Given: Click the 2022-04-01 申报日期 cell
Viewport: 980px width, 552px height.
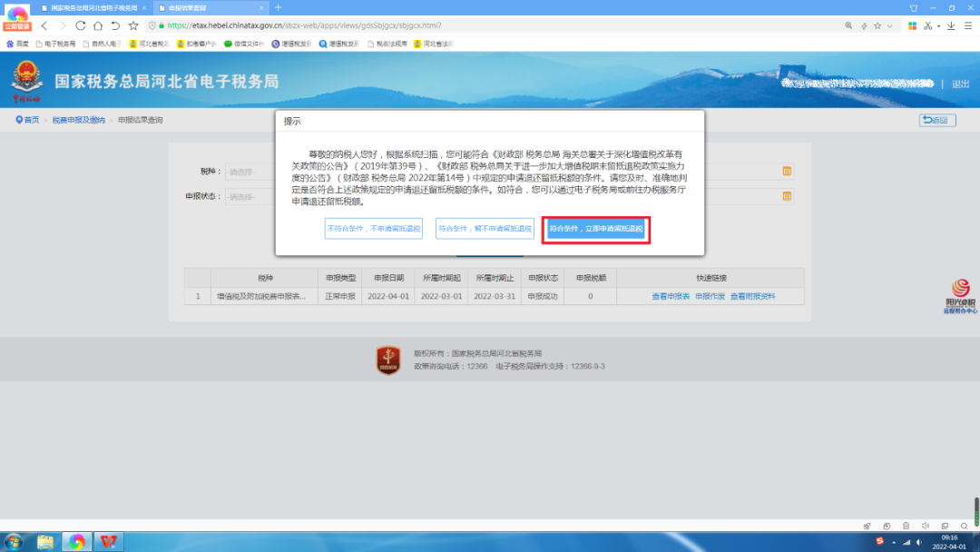Looking at the screenshot, I should click(x=388, y=296).
